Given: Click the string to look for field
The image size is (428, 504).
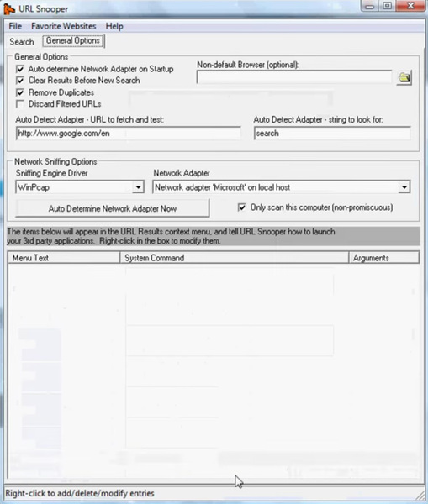Looking at the screenshot, I should (332, 133).
